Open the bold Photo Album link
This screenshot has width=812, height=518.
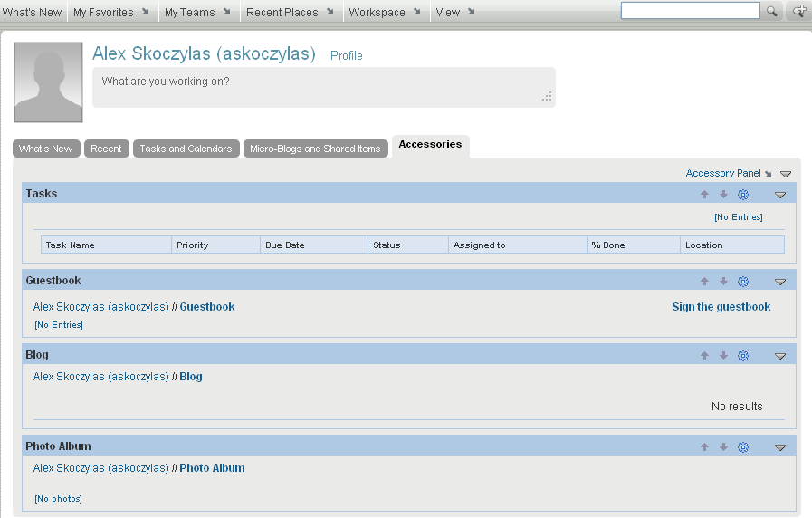212,468
